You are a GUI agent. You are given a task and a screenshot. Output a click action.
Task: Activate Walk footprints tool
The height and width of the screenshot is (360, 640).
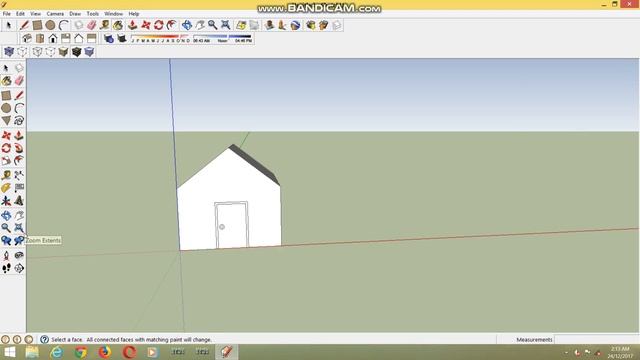click(x=6, y=268)
